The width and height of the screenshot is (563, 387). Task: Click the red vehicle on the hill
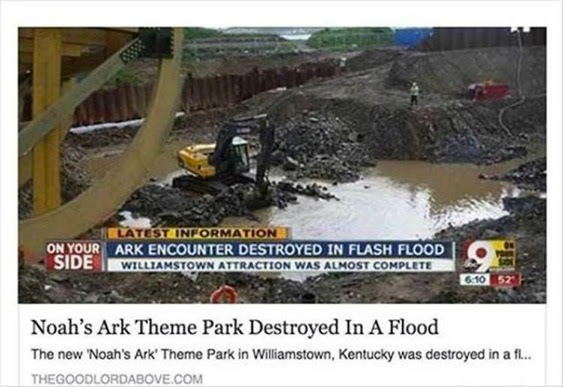click(489, 90)
